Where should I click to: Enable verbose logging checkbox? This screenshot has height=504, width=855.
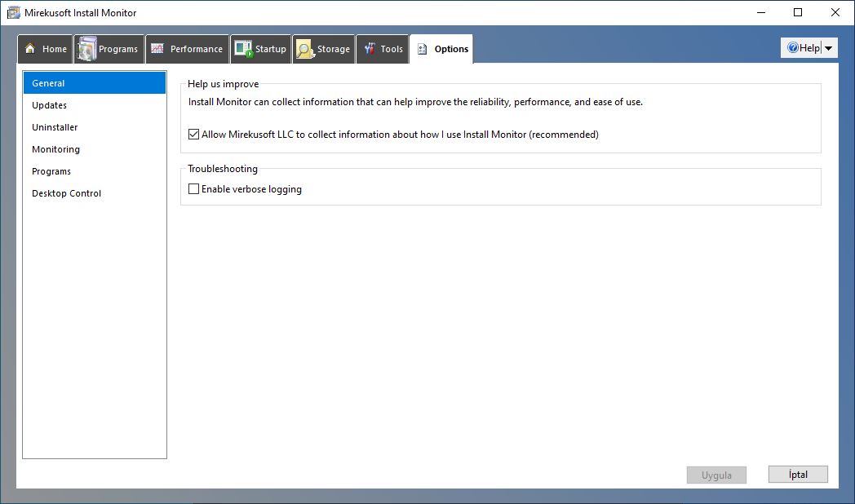click(193, 189)
